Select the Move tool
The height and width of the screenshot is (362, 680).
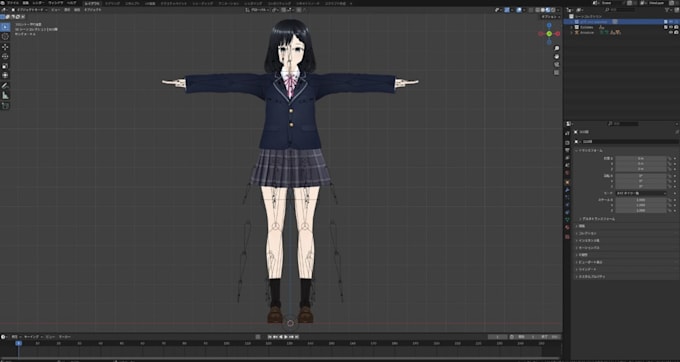click(5, 47)
